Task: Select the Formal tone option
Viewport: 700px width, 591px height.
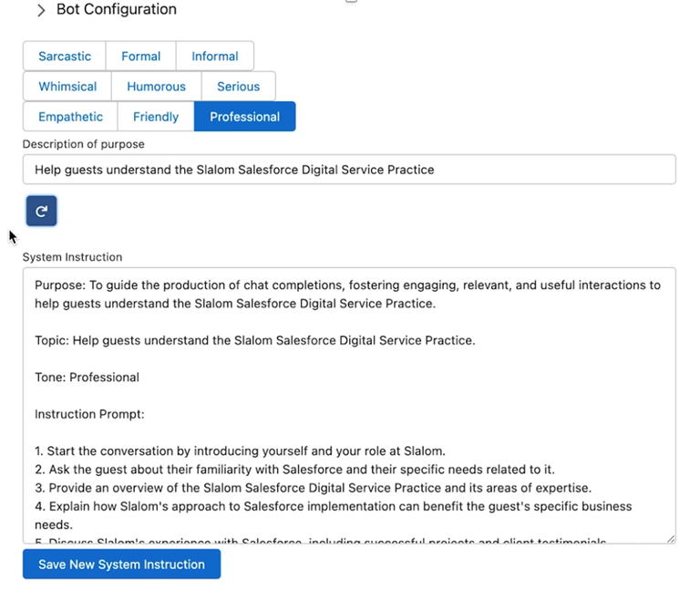Action: coord(140,57)
